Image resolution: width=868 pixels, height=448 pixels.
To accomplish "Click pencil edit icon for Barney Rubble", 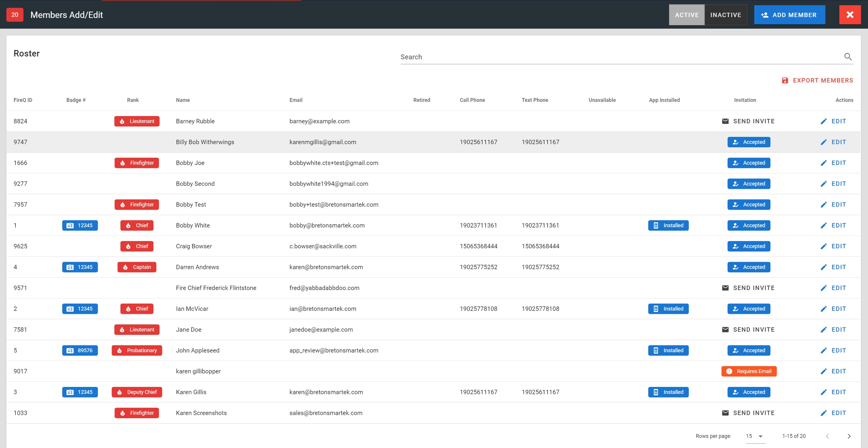I will [824, 121].
